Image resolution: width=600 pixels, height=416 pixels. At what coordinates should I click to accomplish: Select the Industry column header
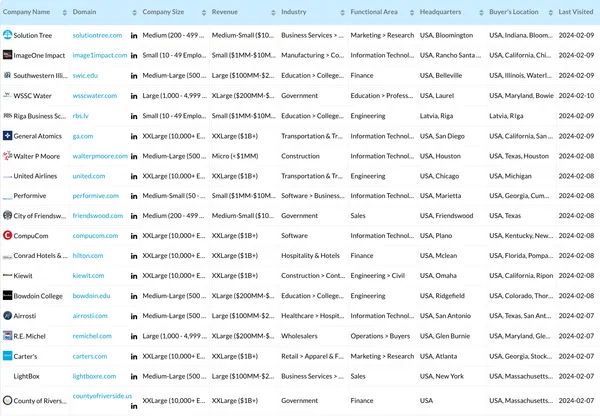tap(294, 12)
